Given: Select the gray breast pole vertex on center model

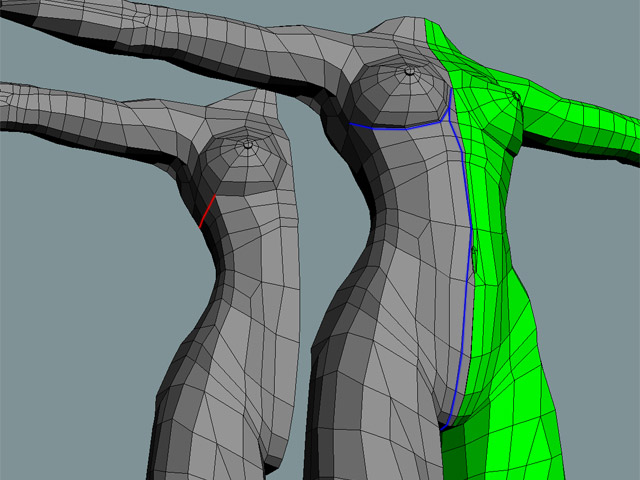Looking at the screenshot, I should [408, 71].
